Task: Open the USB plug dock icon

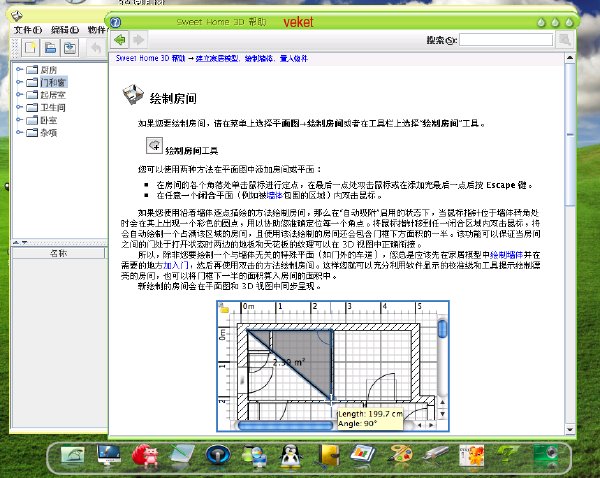Action: [436, 455]
